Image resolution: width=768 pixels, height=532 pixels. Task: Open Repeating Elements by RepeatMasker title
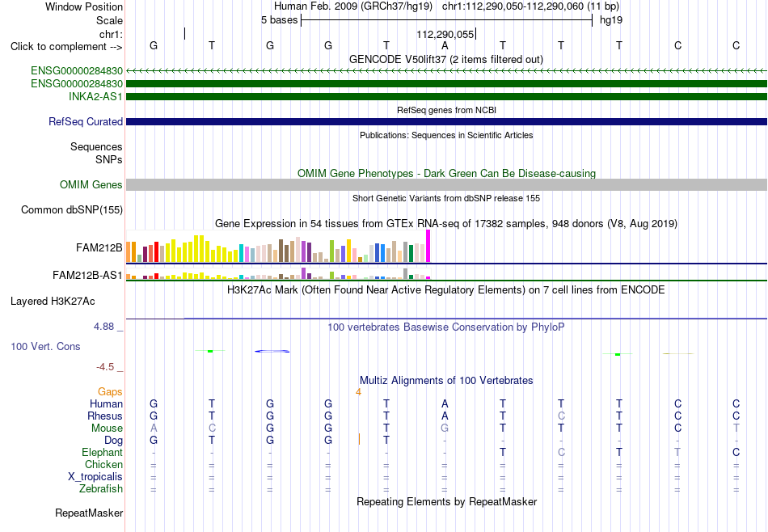point(446,501)
